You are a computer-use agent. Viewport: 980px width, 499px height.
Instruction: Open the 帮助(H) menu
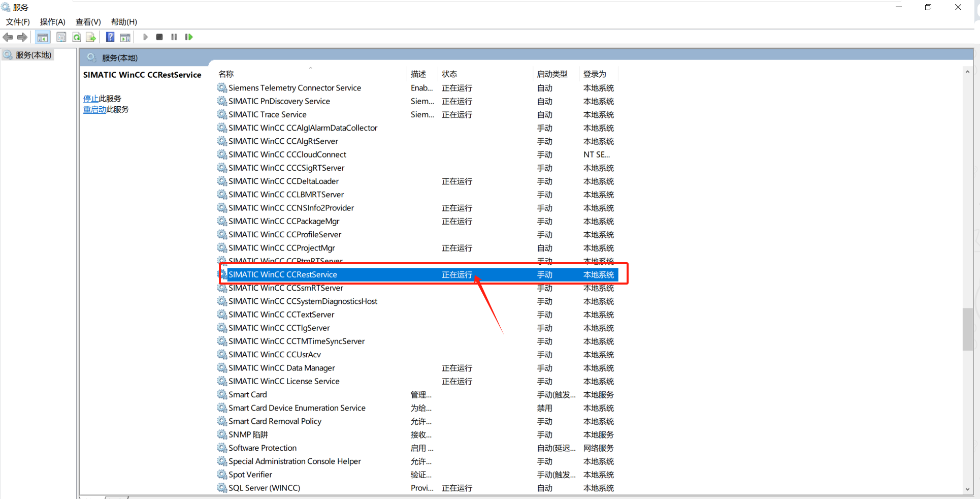tap(124, 22)
